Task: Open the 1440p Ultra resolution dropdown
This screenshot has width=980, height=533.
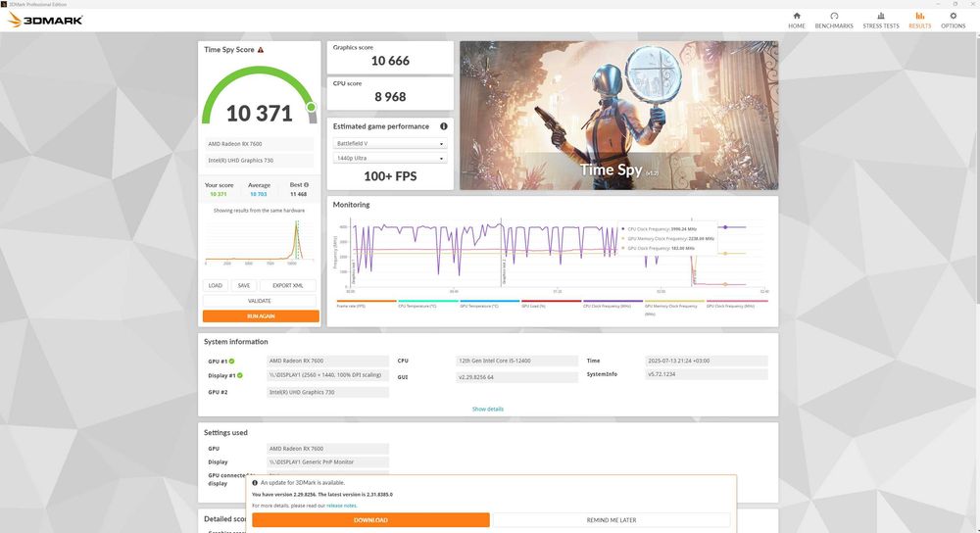Action: pos(390,158)
